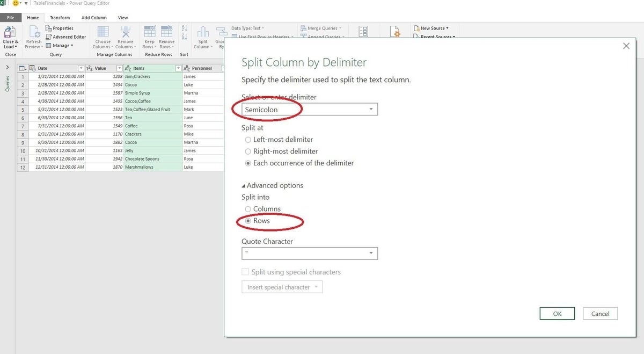
Task: Open the Advanced Editor
Action: click(65, 37)
